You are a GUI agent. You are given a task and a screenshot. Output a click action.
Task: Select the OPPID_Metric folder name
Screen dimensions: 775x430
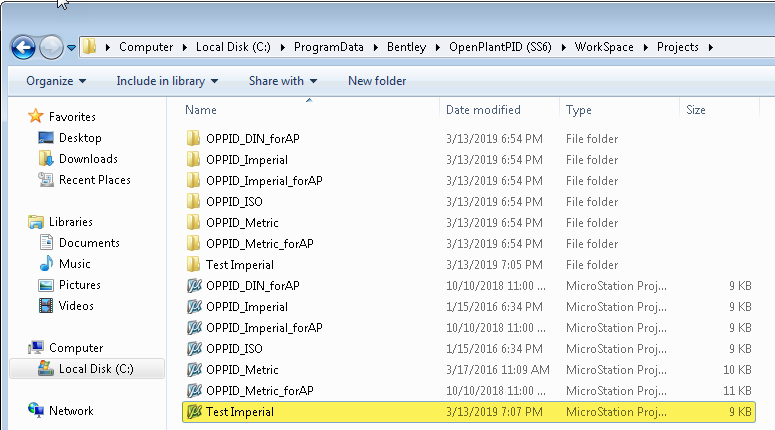[242, 223]
